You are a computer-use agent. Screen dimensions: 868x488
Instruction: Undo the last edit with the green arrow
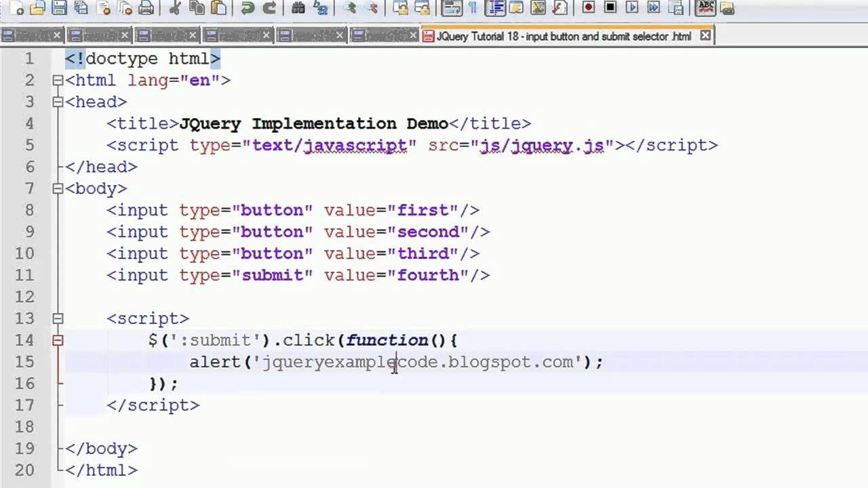[248, 7]
